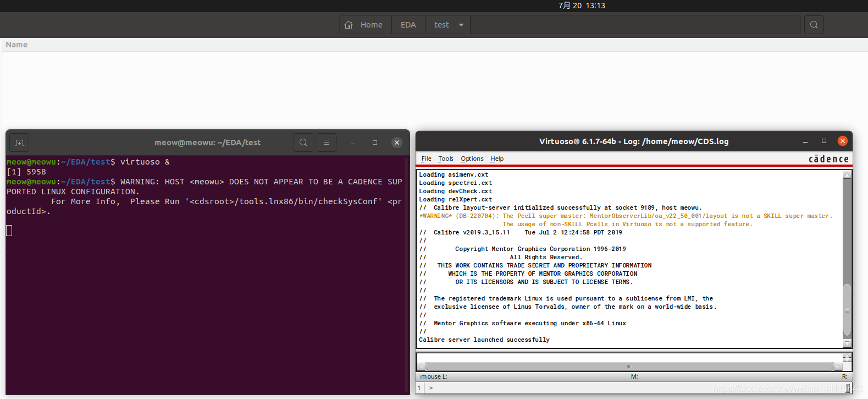Viewport: 868px width, 399px height.
Task: Click the line number 1 beside command prompt
Action: [x=419, y=388]
